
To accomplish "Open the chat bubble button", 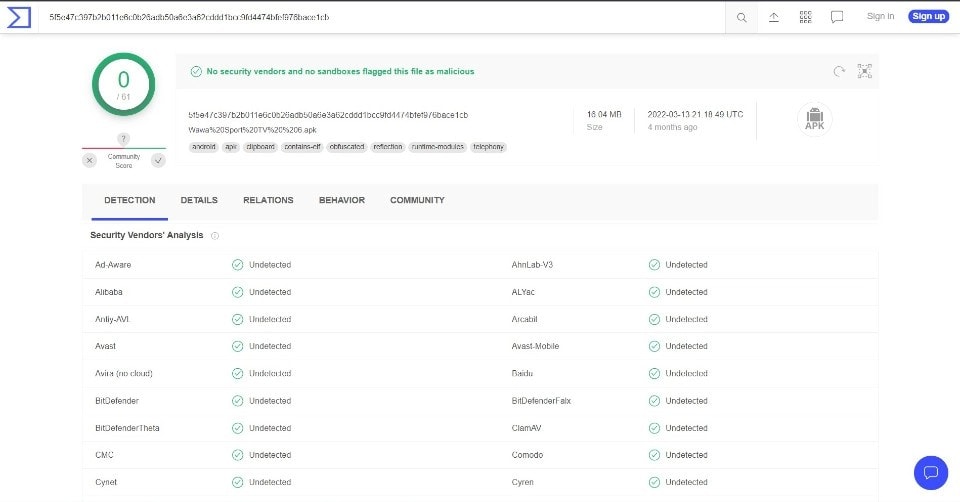I will [931, 473].
